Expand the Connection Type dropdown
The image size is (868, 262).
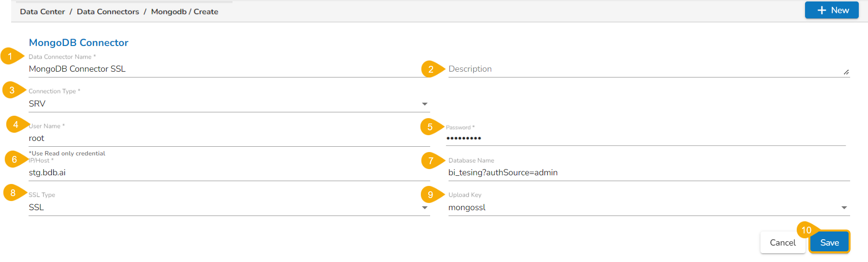(424, 104)
